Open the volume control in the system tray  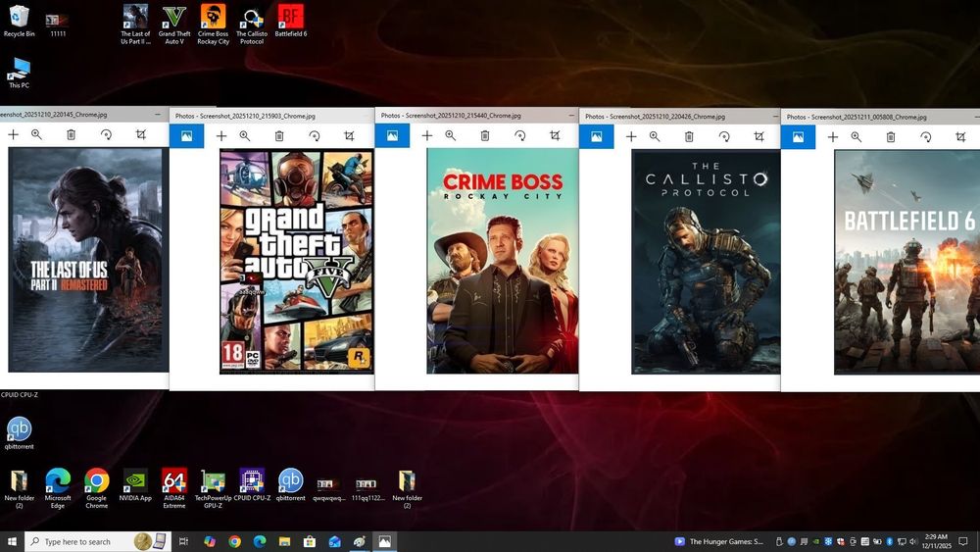[913, 541]
